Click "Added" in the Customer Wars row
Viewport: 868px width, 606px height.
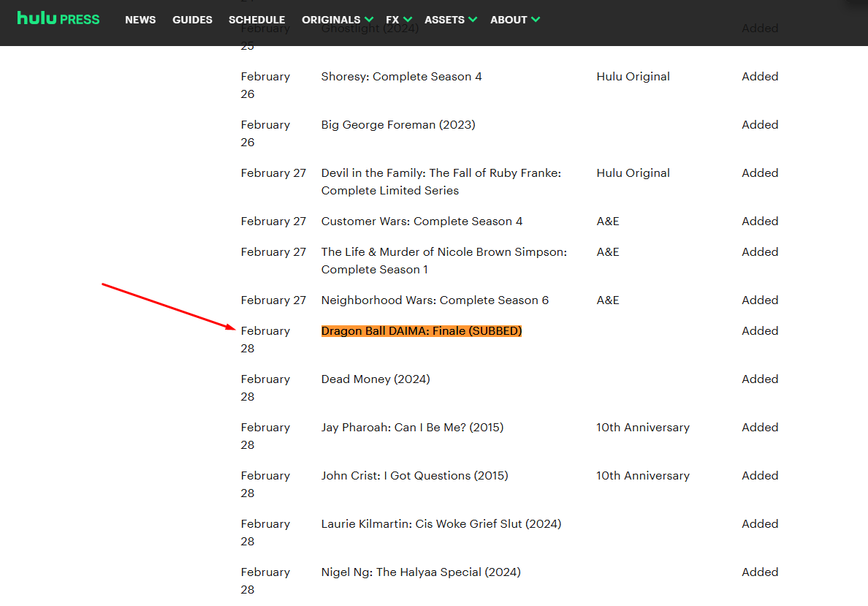pyautogui.click(x=760, y=221)
